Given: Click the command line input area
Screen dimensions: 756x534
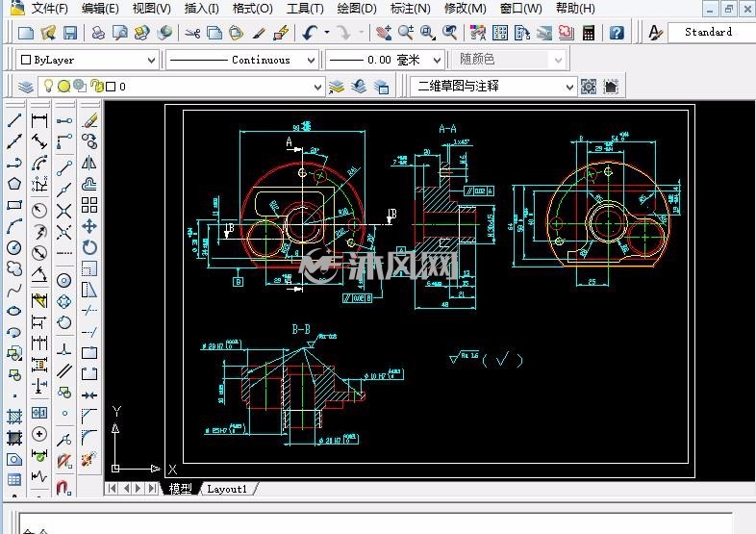Looking at the screenshot, I should pos(375,523).
